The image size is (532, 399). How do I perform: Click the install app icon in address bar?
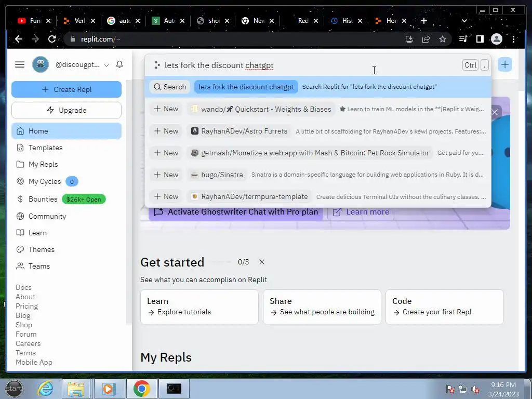[x=409, y=39]
